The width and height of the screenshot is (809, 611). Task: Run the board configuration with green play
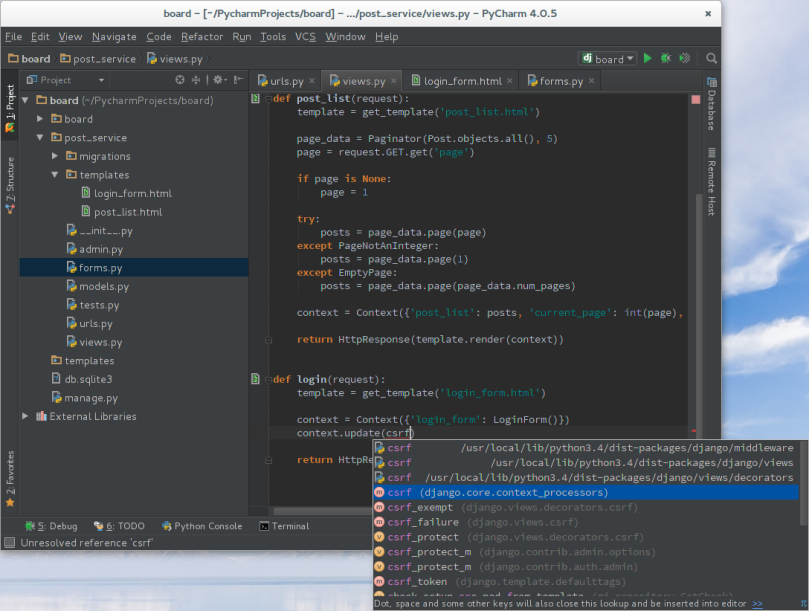coord(648,58)
